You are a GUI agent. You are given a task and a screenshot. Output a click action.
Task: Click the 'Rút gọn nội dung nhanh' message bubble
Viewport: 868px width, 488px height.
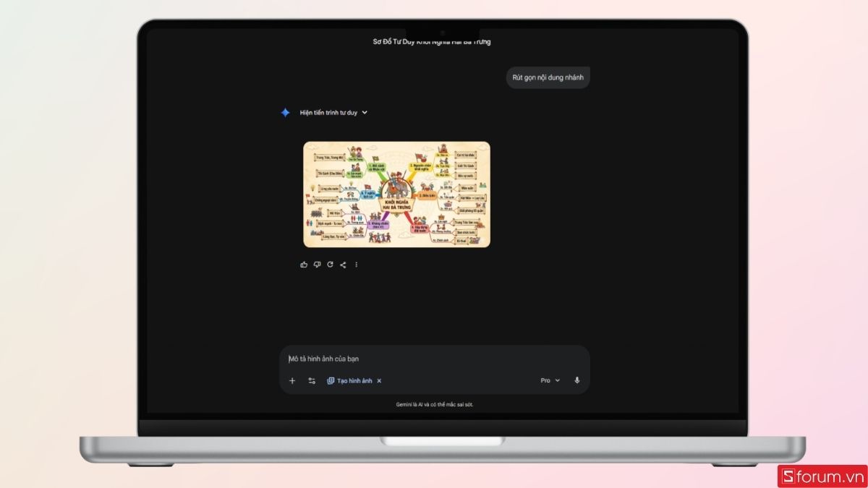[548, 77]
